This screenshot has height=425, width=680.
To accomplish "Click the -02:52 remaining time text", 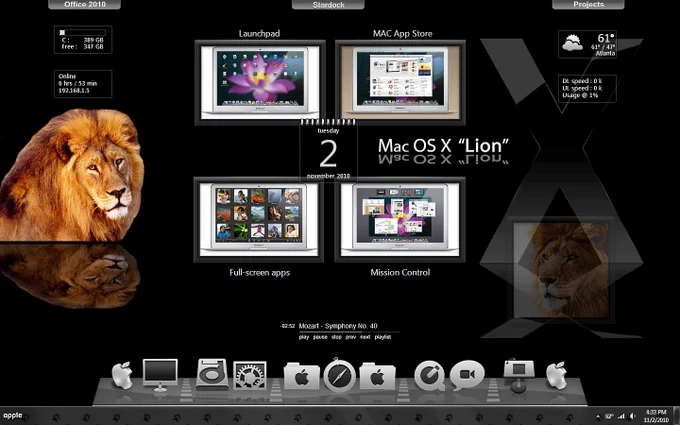I will click(x=288, y=326).
